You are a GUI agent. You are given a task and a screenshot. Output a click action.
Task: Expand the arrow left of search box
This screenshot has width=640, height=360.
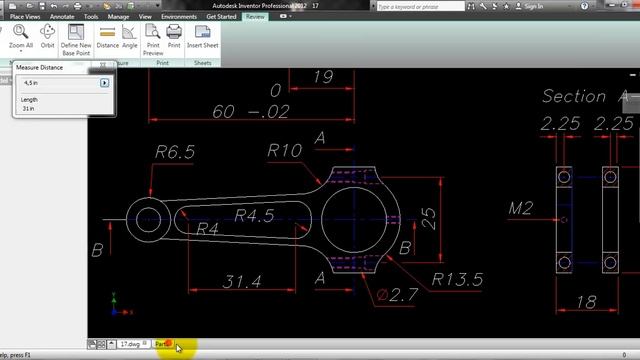[x=372, y=6]
